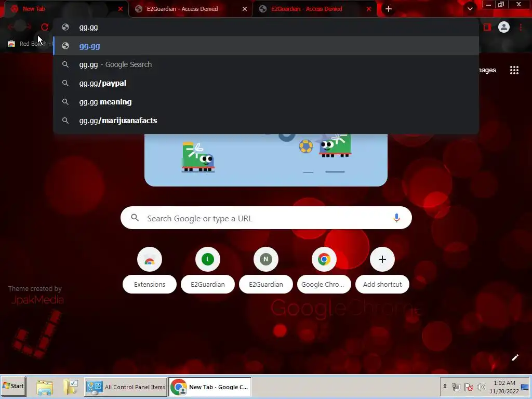Select the highlighted gg.gg URL suggestion

point(266,46)
